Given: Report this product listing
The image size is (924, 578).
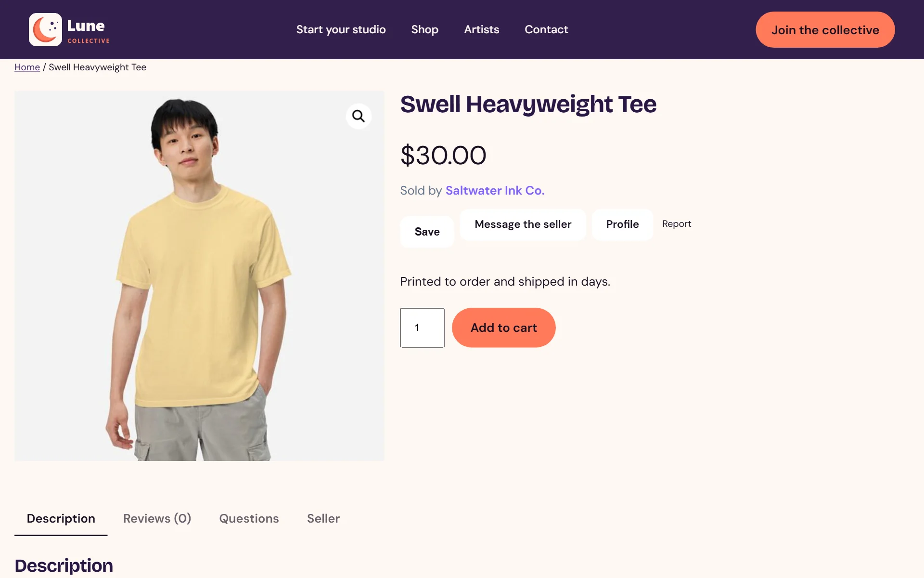Looking at the screenshot, I should click(676, 224).
